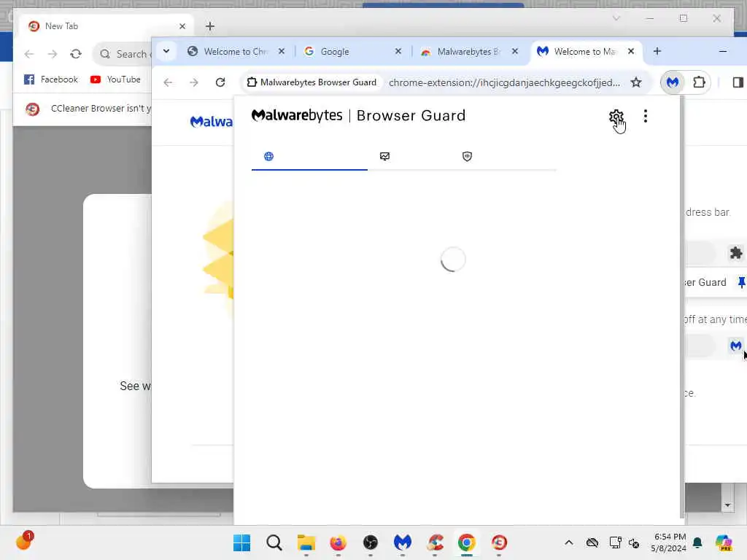Open a new tab in Chrome
The image size is (747, 560).
click(x=657, y=51)
